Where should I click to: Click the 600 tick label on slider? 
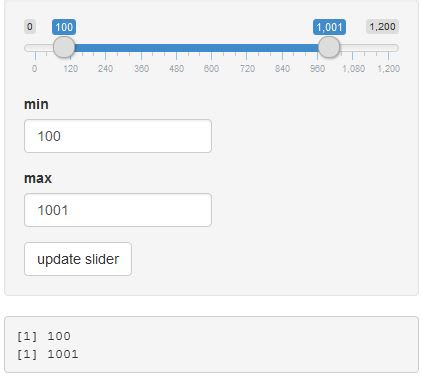click(x=211, y=69)
